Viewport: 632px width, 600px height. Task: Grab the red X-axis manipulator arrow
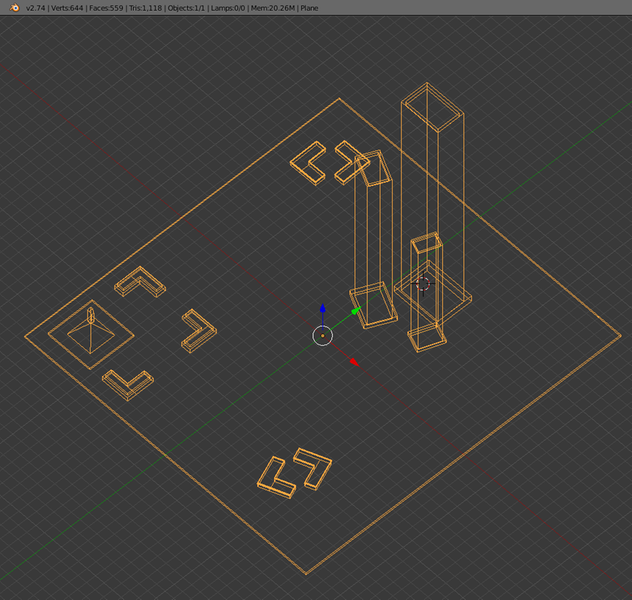point(354,361)
